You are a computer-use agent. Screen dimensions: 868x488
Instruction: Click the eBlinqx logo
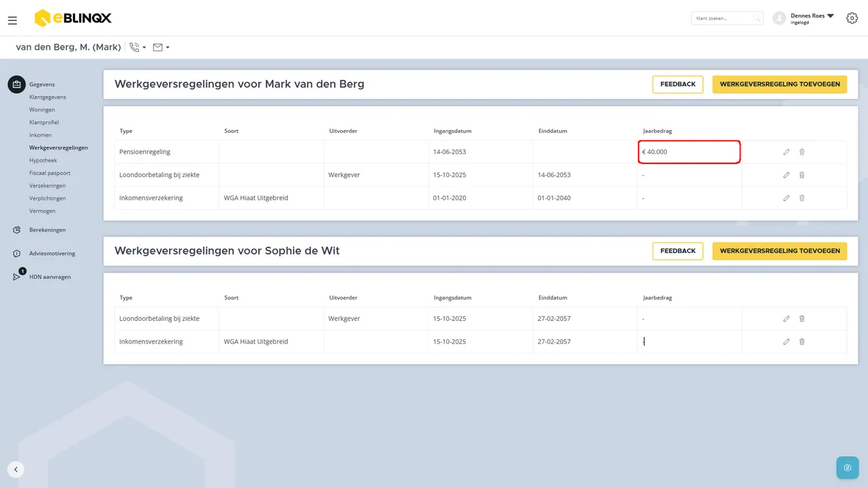(73, 18)
